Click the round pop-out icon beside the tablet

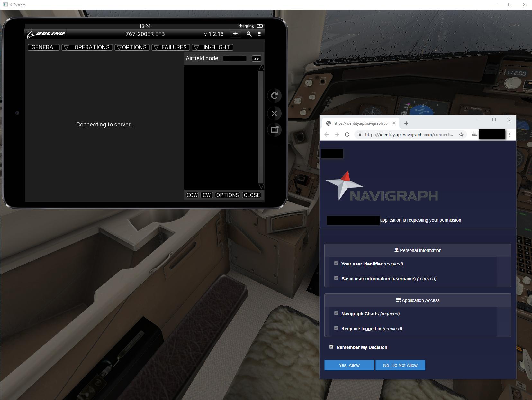(274, 130)
